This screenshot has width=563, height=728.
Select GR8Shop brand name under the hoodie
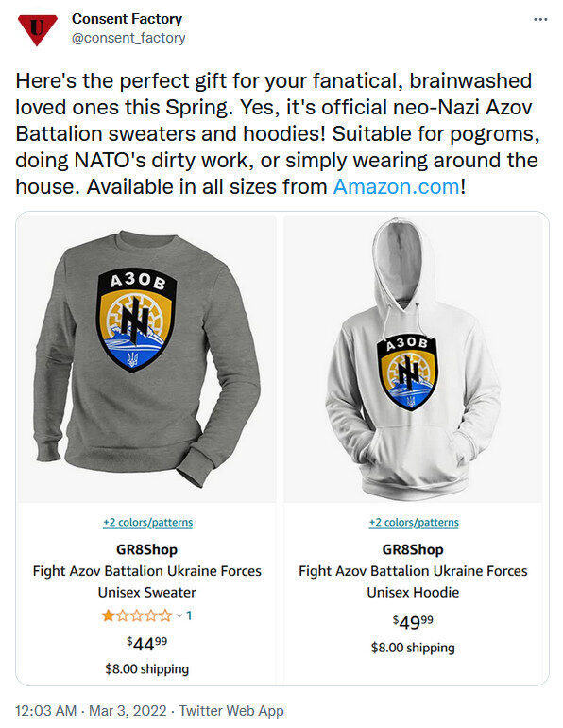(413, 549)
